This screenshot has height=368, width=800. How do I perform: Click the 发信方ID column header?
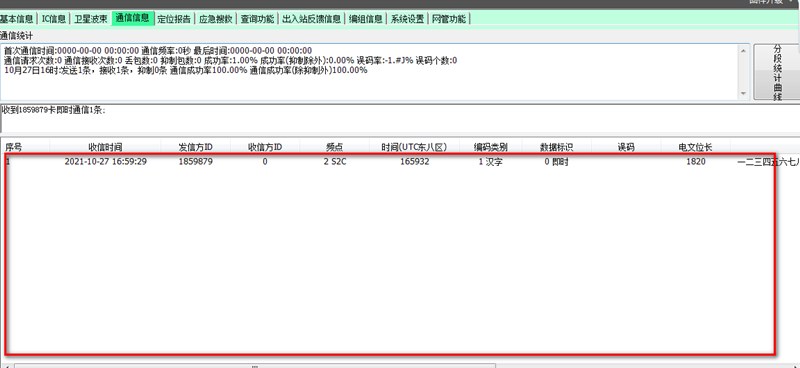(x=195, y=147)
